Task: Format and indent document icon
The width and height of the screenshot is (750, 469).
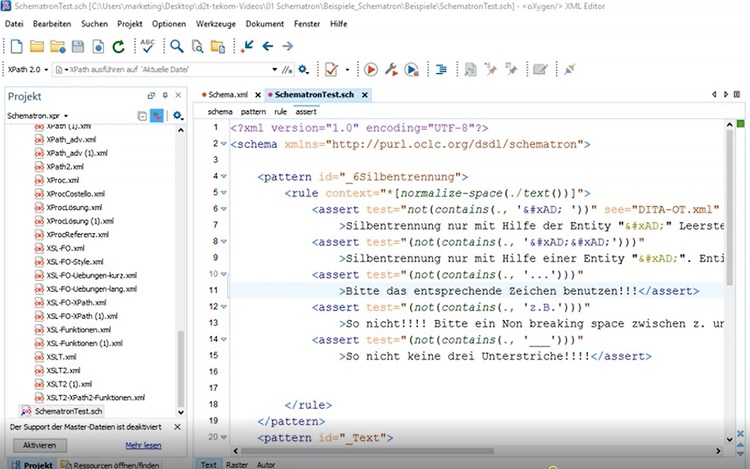Action: pos(441,70)
